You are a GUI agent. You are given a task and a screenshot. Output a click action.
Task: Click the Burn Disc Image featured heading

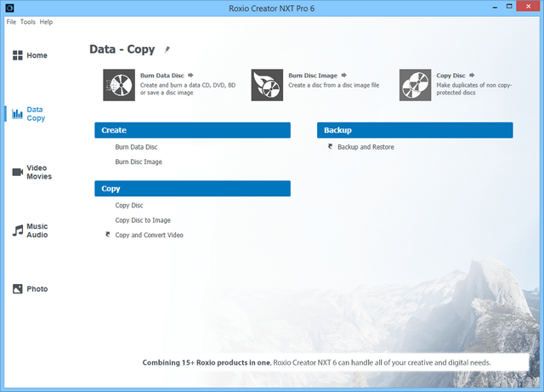tap(313, 76)
